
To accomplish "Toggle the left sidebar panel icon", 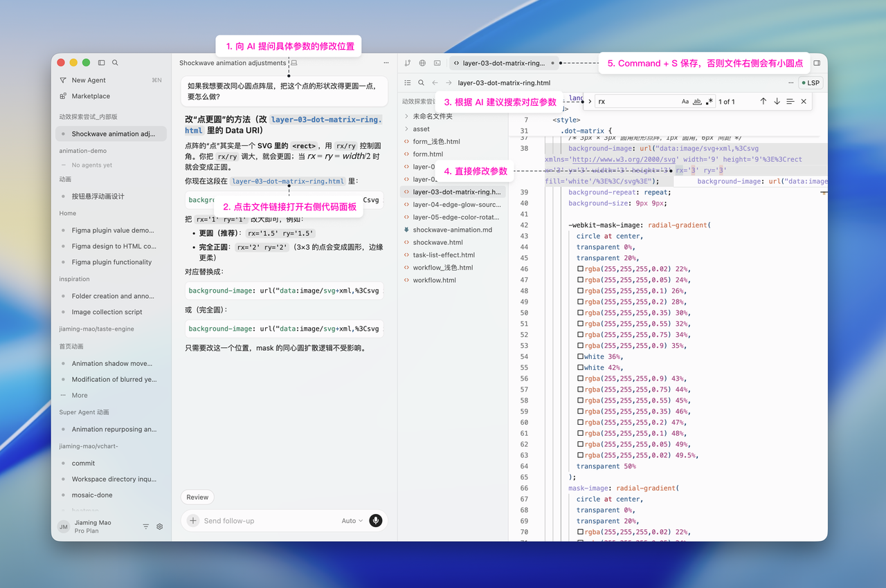I will (102, 62).
